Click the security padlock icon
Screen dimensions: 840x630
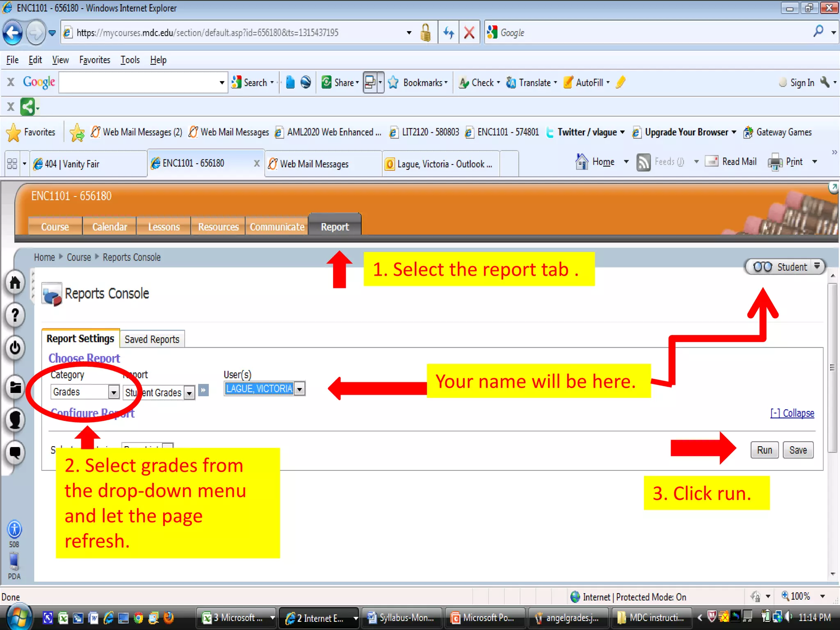point(426,32)
